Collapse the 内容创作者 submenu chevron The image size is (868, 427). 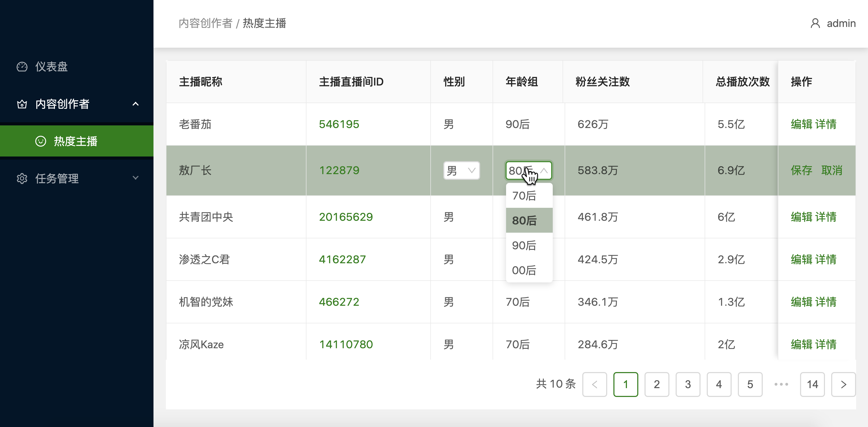[135, 104]
